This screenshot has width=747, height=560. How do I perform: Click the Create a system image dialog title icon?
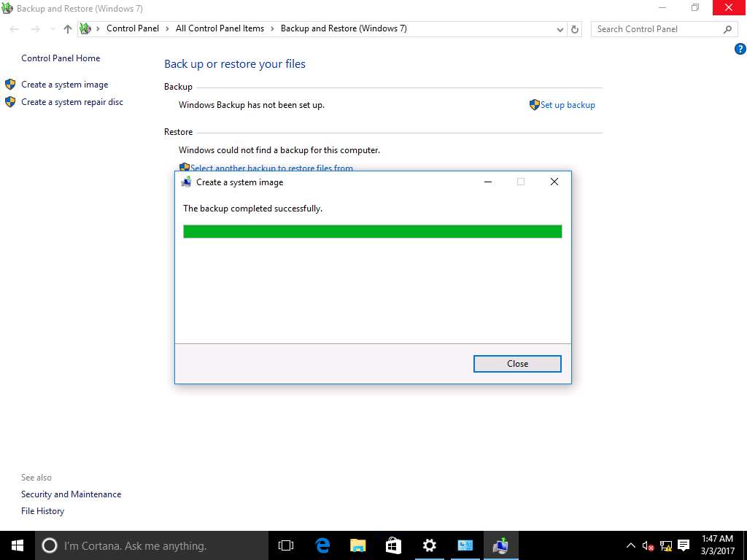pyautogui.click(x=186, y=182)
